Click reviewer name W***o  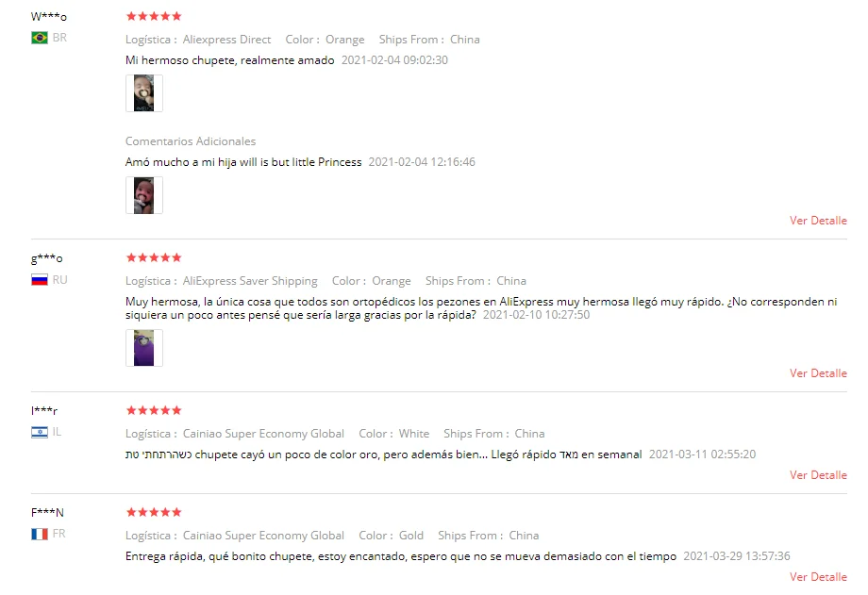49,17
